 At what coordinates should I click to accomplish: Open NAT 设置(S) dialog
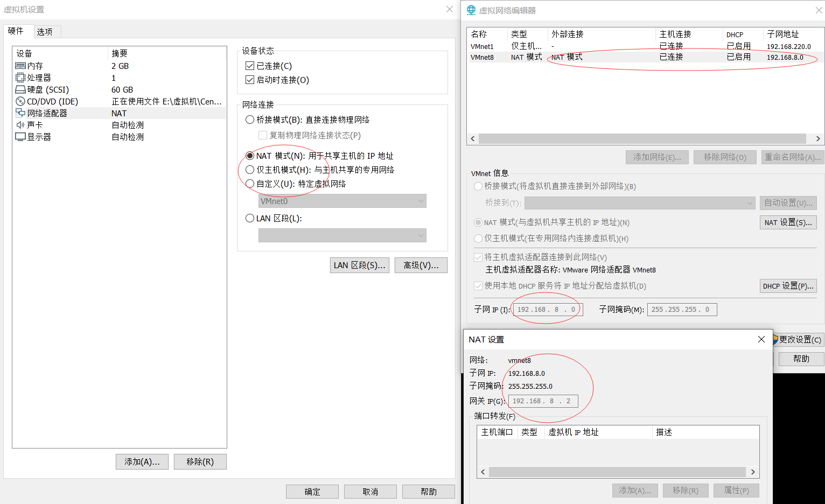click(788, 222)
